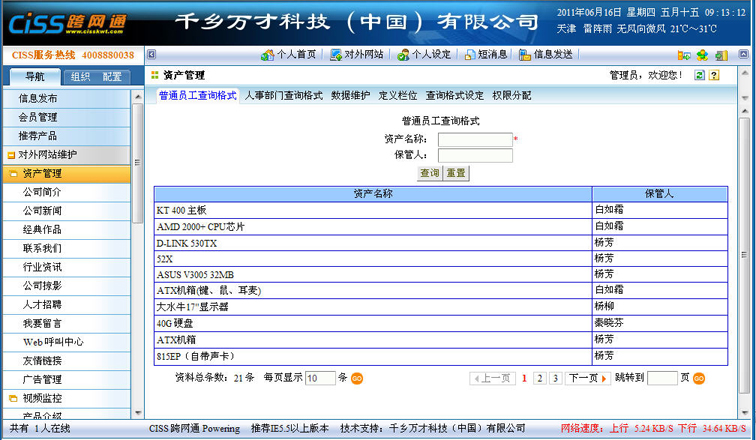Click the orange GO icon after 每页显示
This screenshot has width=756, height=440.
tap(357, 379)
